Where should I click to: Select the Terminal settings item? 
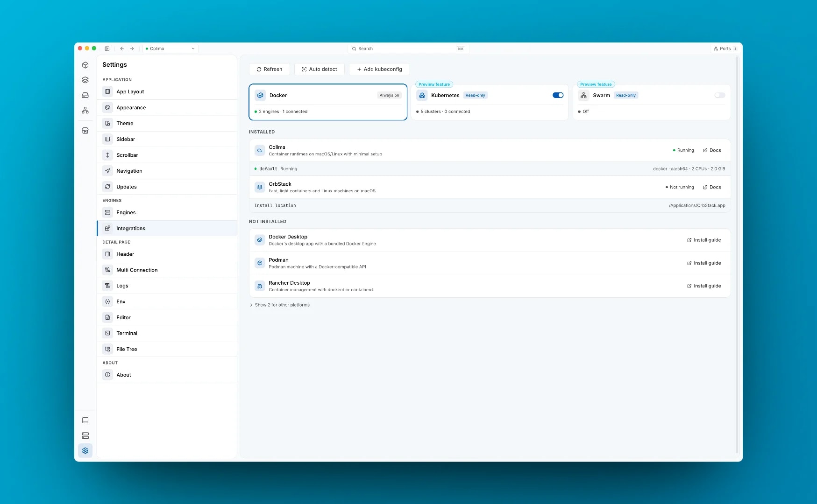(x=167, y=334)
